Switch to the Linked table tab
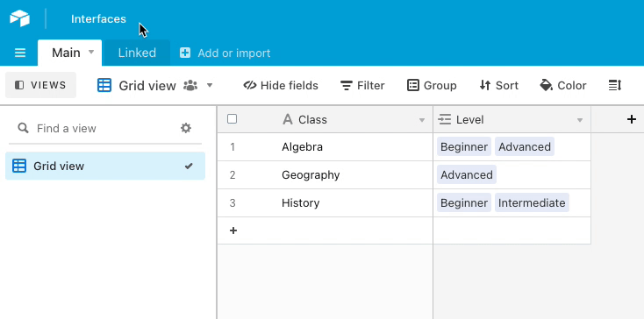 (137, 53)
